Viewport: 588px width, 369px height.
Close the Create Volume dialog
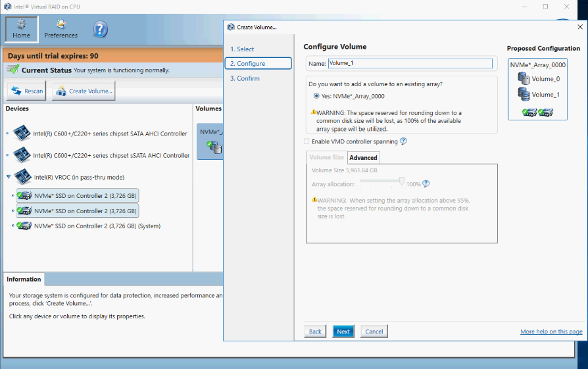pyautogui.click(x=579, y=27)
